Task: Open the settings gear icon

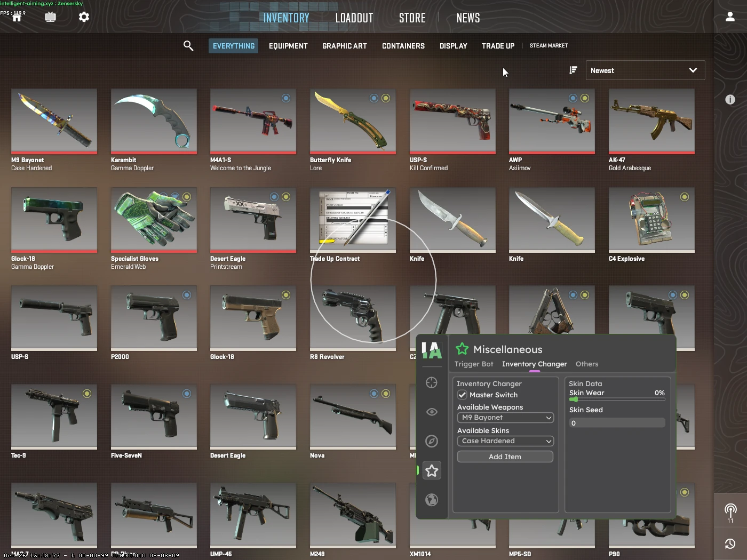Action: coord(84,17)
